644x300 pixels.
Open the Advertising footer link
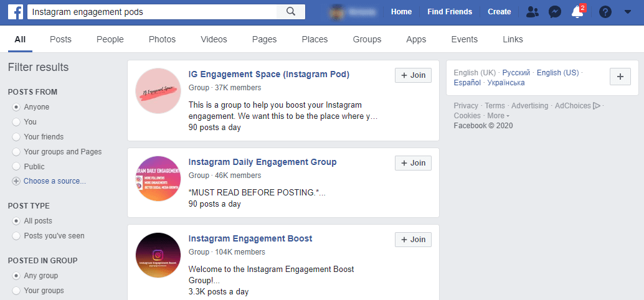click(530, 105)
